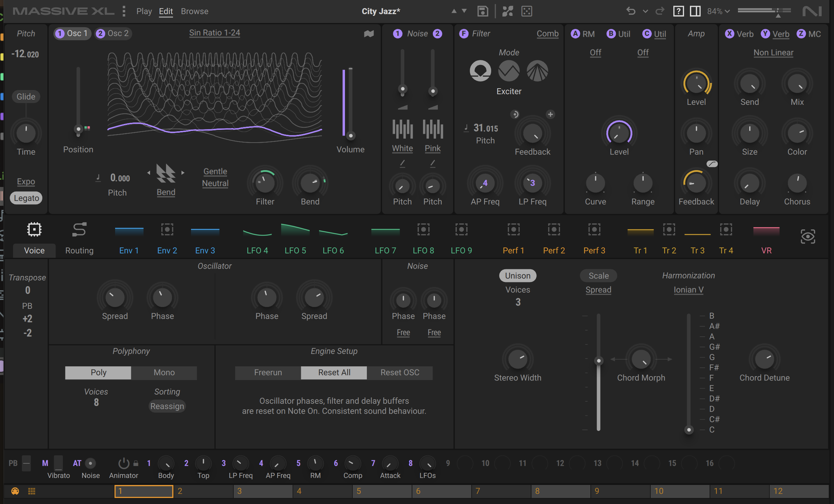Toggle the split panel view icon

(695, 11)
